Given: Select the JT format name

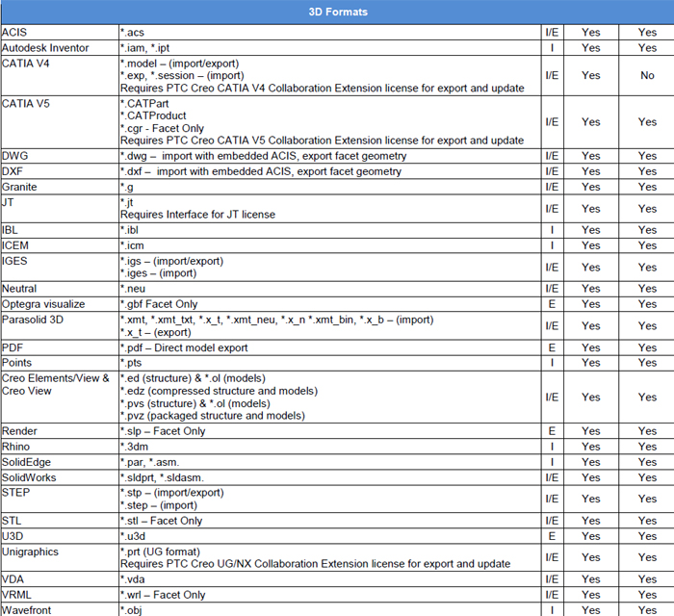Looking at the screenshot, I should (x=8, y=202).
